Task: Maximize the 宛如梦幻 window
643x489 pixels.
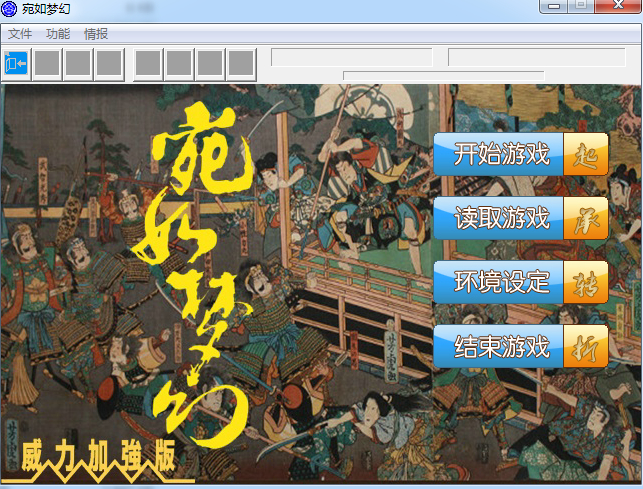Action: tap(581, 6)
